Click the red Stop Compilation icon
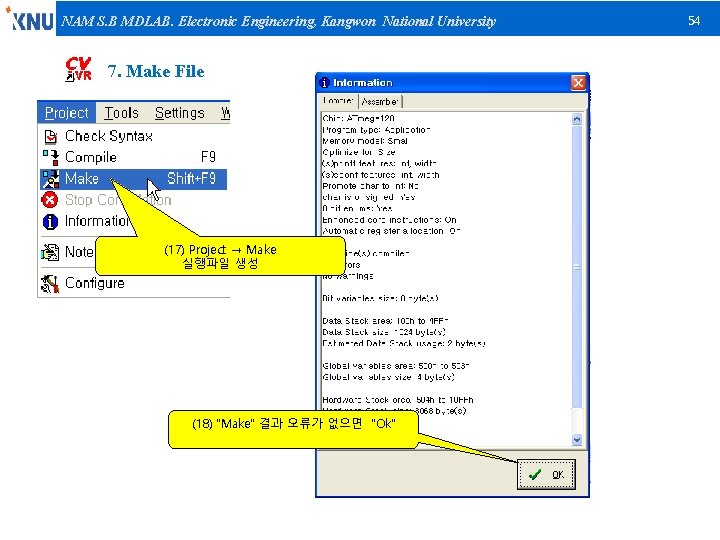 (x=50, y=200)
